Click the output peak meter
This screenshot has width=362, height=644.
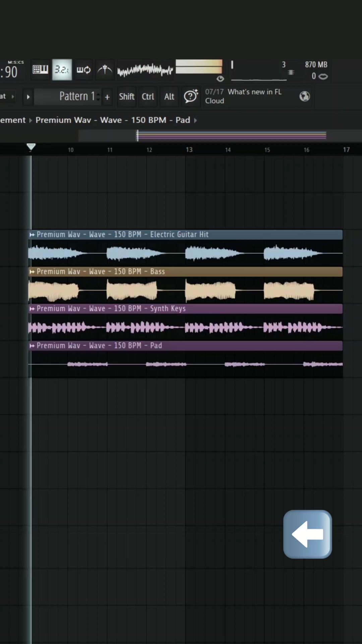click(199, 66)
